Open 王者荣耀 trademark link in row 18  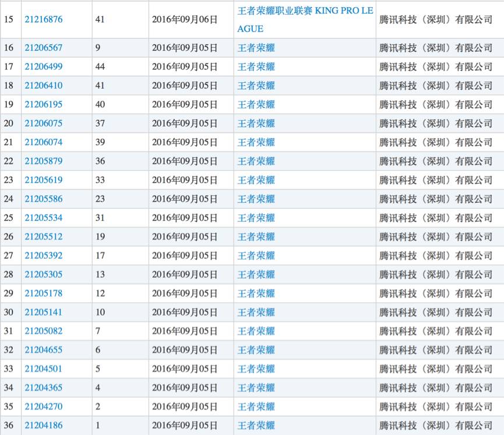point(256,86)
